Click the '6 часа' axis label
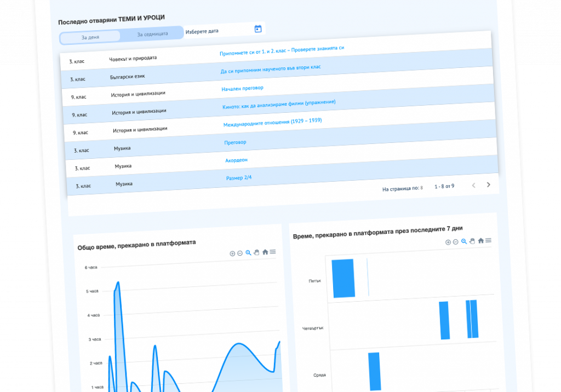 click(91, 267)
